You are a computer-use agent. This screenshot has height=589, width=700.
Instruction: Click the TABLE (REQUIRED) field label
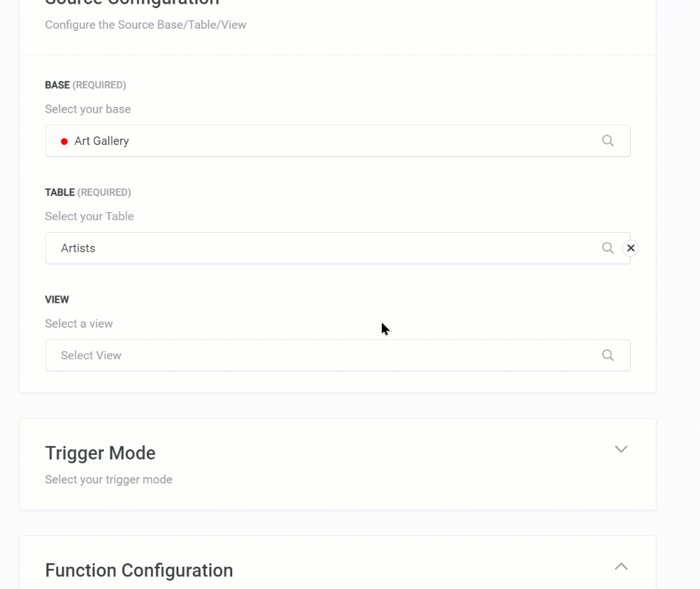[88, 192]
